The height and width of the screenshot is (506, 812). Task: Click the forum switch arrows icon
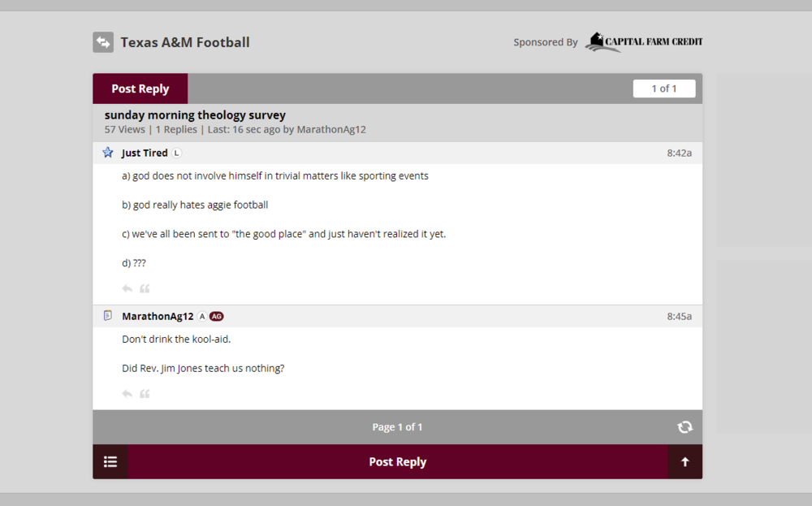[103, 42]
